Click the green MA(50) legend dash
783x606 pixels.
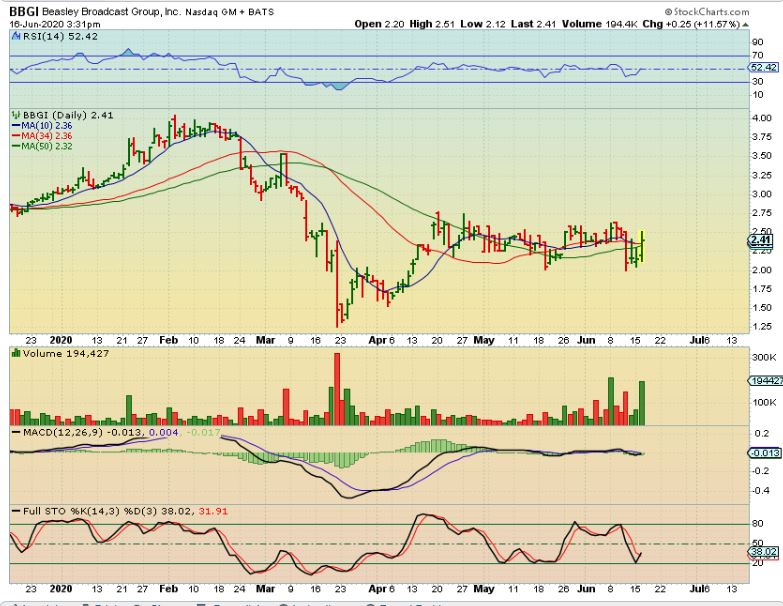pos(15,146)
